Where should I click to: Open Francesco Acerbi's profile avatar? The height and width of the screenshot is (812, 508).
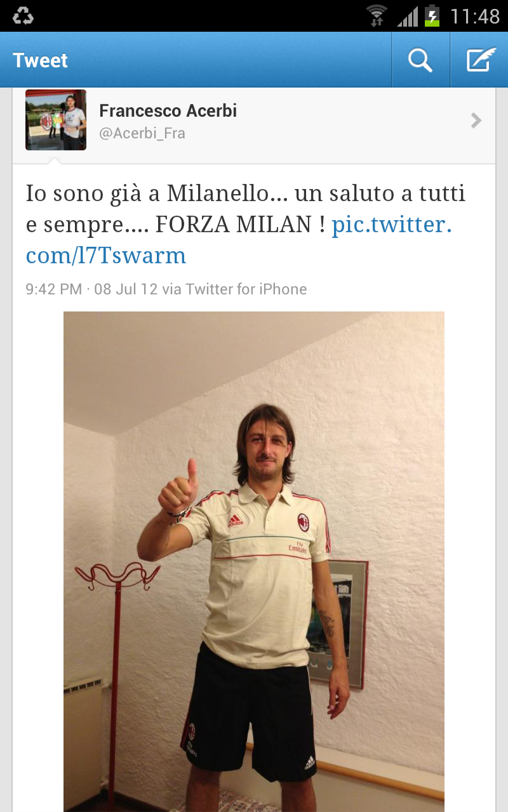click(x=56, y=120)
